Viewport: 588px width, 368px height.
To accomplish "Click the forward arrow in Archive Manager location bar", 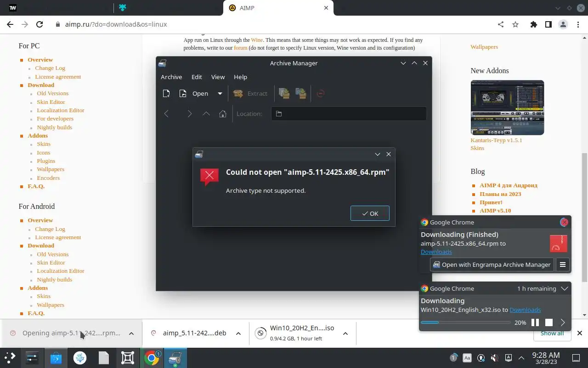I will 189,114.
